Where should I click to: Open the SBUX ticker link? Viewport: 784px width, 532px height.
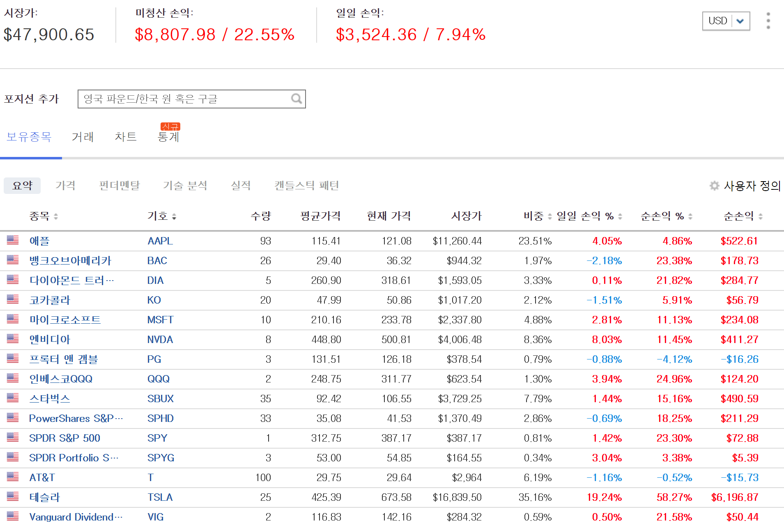pos(161,398)
